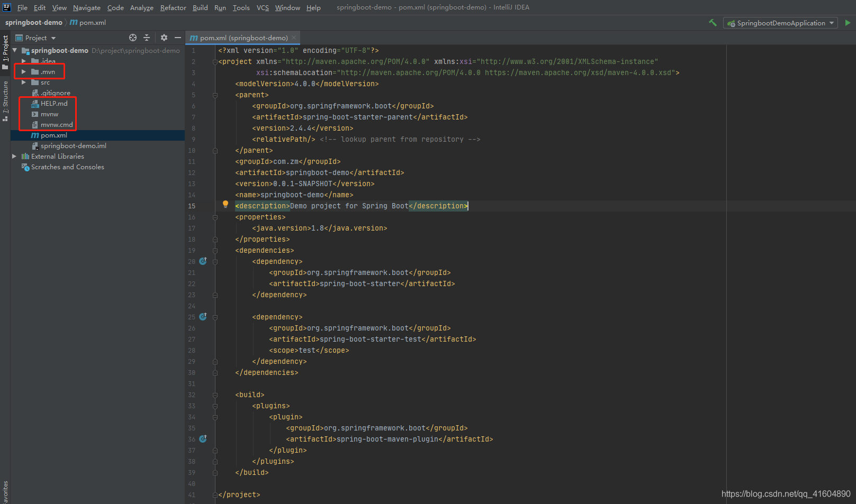Select pom.xml in project tree
The height and width of the screenshot is (504, 856).
point(53,135)
